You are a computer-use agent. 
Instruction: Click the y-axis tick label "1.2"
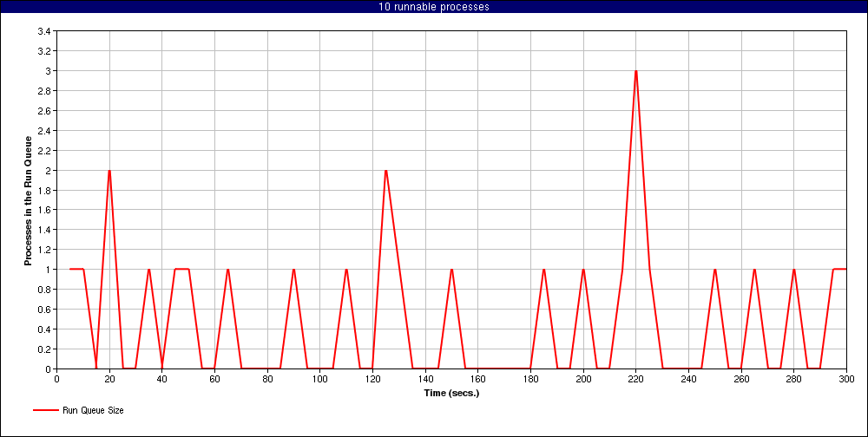43,250
